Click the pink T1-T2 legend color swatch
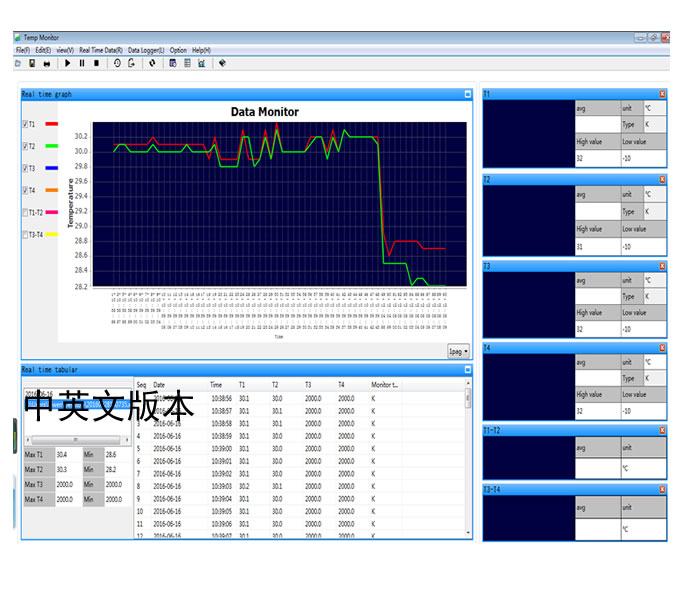The width and height of the screenshot is (700, 600). [52, 212]
